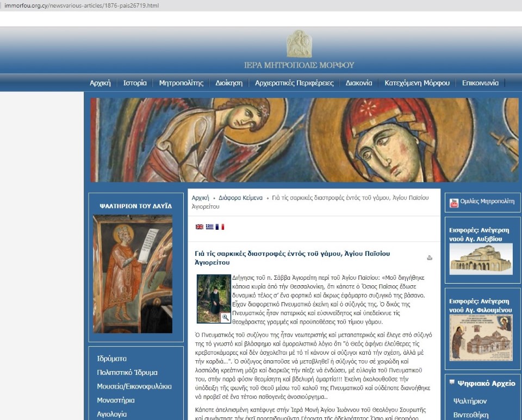Click the Metropolis emblem logo in header
The height and width of the screenshot is (420, 522).
point(299,43)
